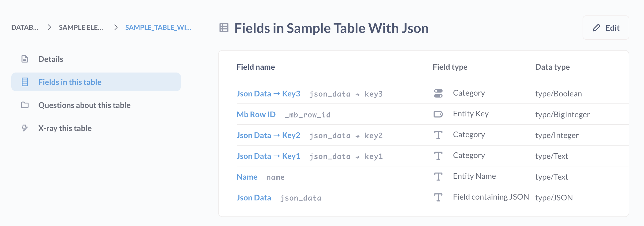Screen dimensions: 644x226
Task: Open the Json Data → Key3 field
Action: click(268, 94)
